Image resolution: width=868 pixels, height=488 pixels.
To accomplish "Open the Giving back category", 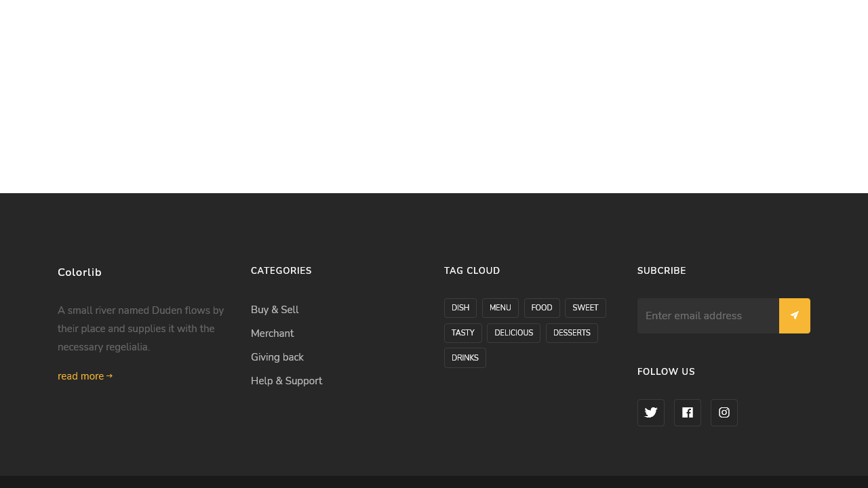I will (x=277, y=357).
